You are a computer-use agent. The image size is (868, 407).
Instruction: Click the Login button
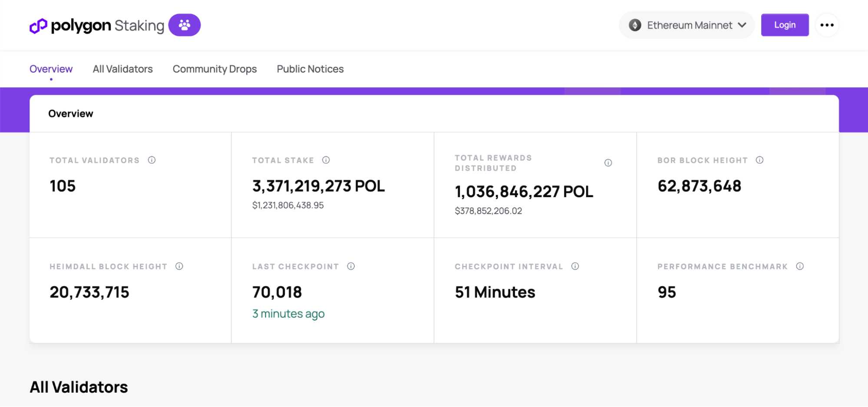[785, 25]
